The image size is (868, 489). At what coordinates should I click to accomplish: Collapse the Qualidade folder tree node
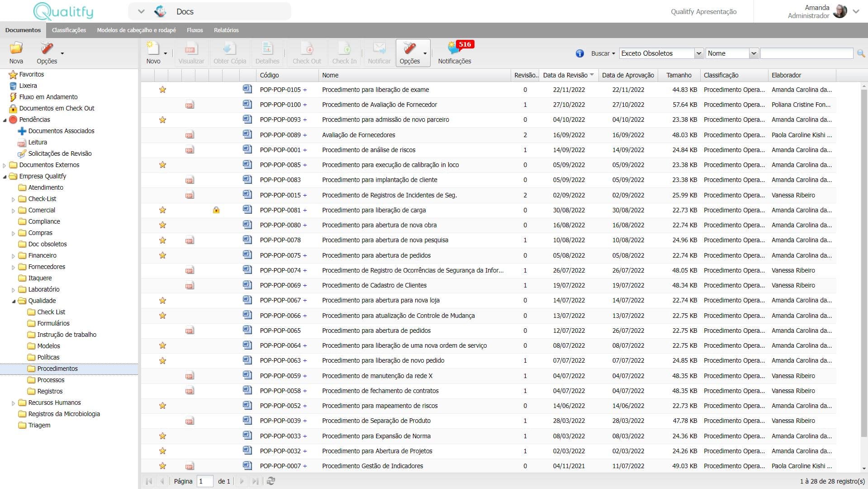click(13, 301)
